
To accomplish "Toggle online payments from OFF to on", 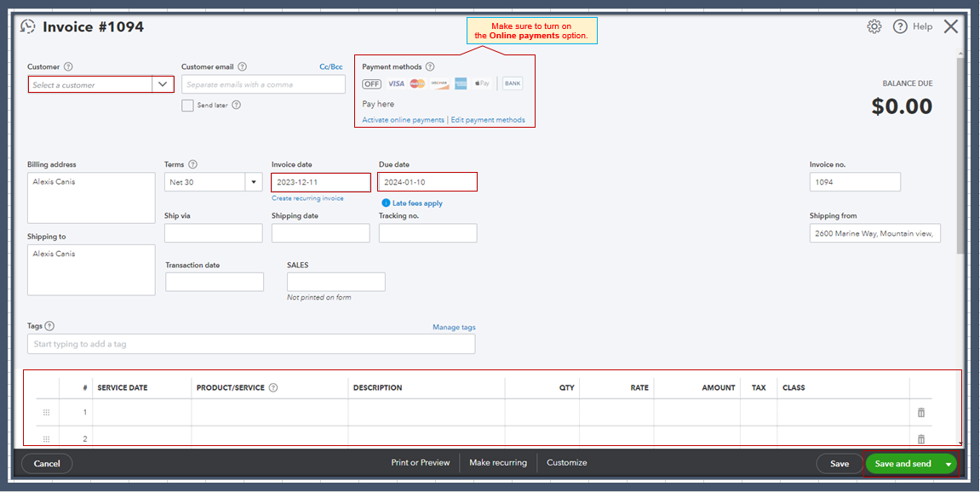I will click(x=373, y=83).
